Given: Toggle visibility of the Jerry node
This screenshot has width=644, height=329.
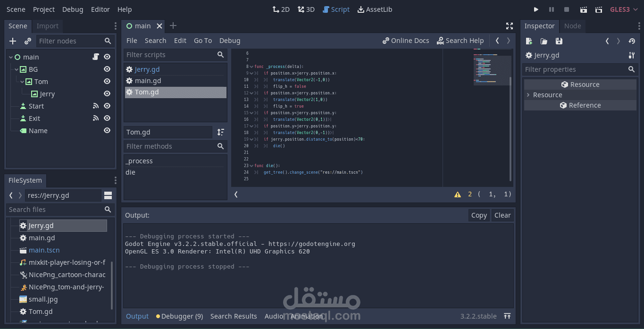Looking at the screenshot, I should click(x=107, y=94).
